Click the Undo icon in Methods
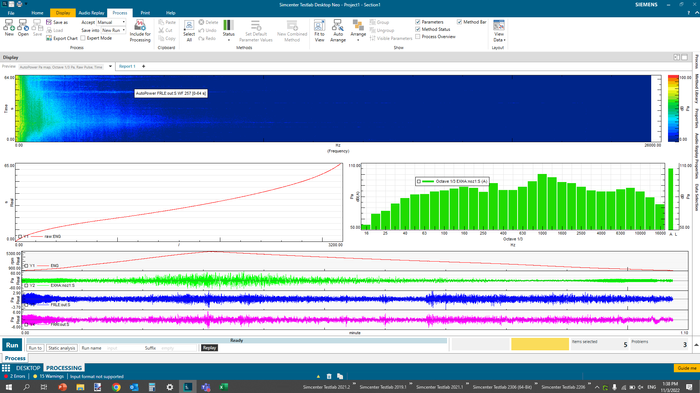The height and width of the screenshot is (393, 700). coord(201,30)
